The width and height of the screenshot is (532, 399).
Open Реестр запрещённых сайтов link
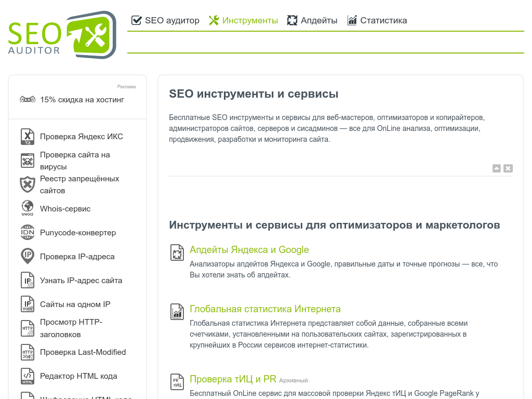pyautogui.click(x=79, y=184)
